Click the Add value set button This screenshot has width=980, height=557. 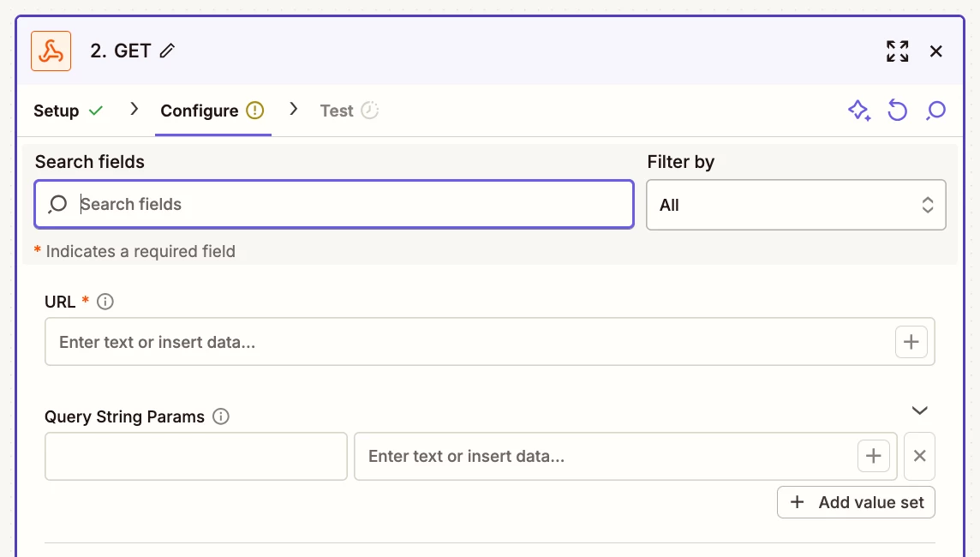(x=856, y=502)
